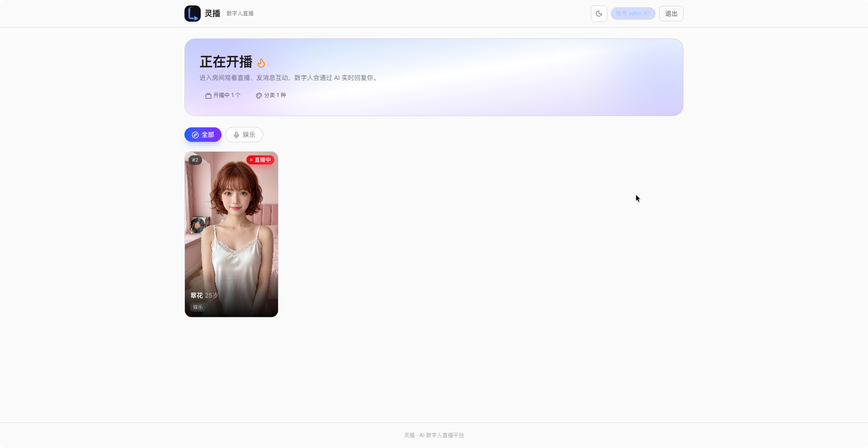Open 翠花's live room thumbnail
This screenshot has width=868, height=448.
point(231,234)
